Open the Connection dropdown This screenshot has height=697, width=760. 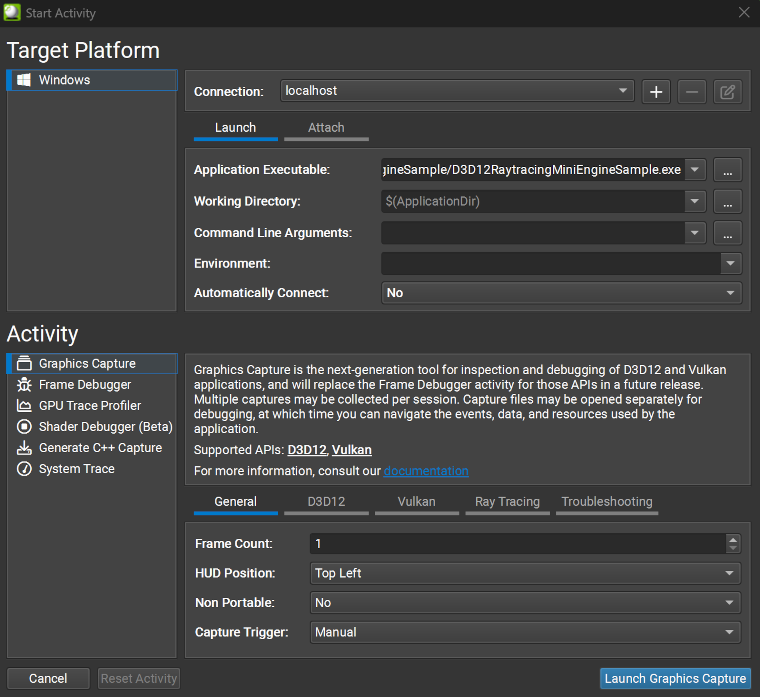tap(457, 91)
